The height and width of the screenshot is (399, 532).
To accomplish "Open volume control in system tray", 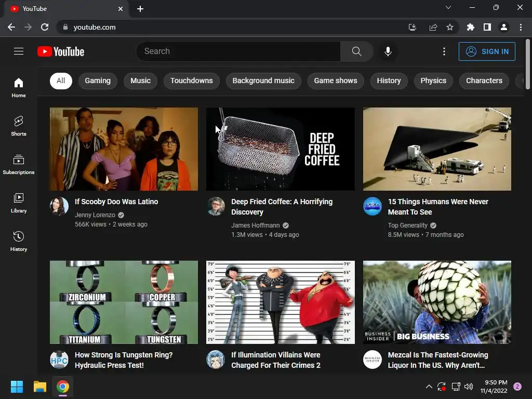I will 469,387.
